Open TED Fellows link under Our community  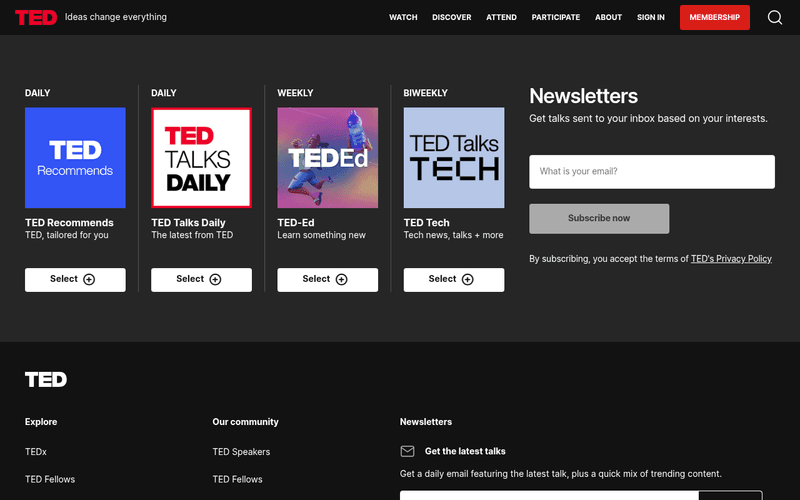click(x=237, y=479)
